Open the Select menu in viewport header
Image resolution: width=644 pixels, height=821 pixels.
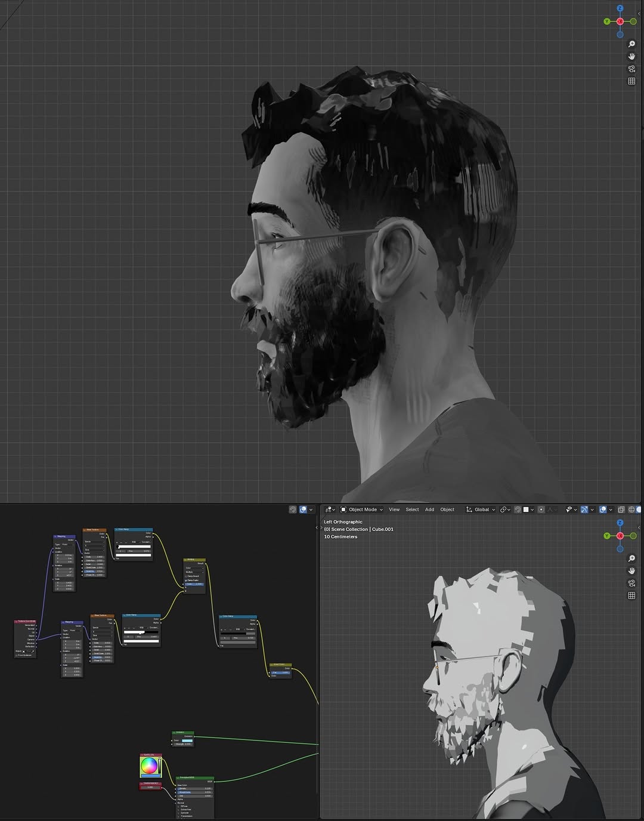[412, 510]
